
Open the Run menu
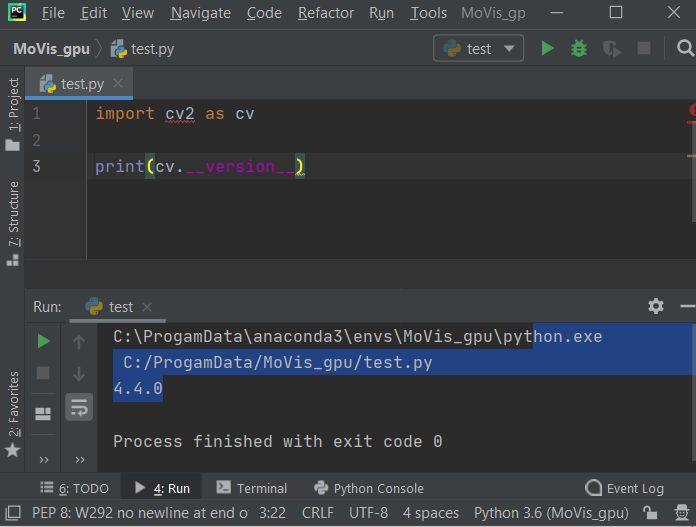point(381,13)
